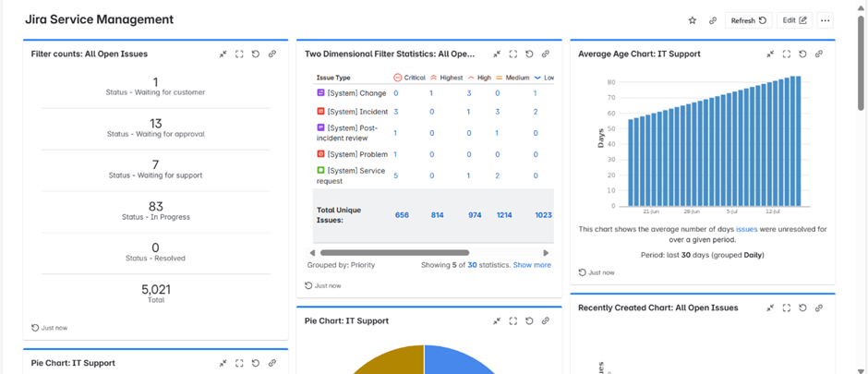Minimize Filter counts: All Open Issues gadget
The height and width of the screenshot is (374, 868).
223,54
